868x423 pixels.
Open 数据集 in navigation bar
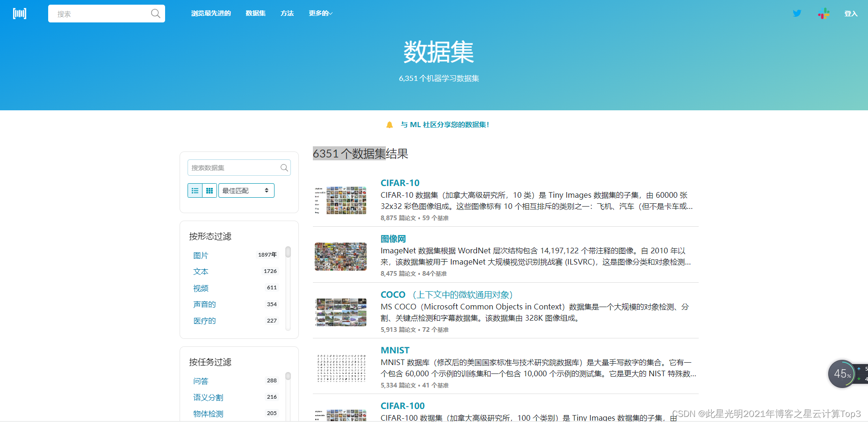point(255,14)
